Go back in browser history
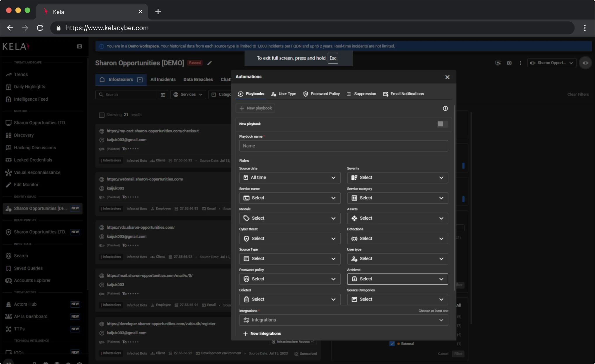The width and height of the screenshot is (595, 364). tap(10, 28)
